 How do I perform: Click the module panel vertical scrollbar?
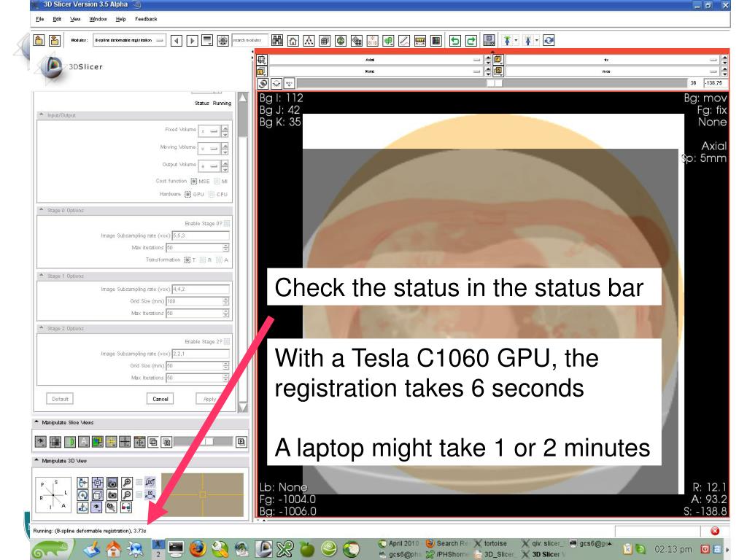coord(242,252)
